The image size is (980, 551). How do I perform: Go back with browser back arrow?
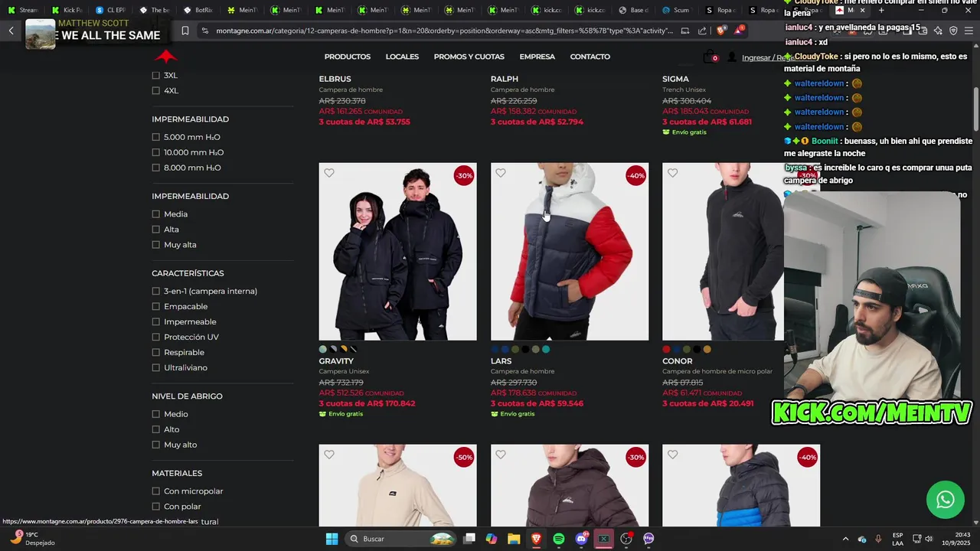click(x=11, y=31)
